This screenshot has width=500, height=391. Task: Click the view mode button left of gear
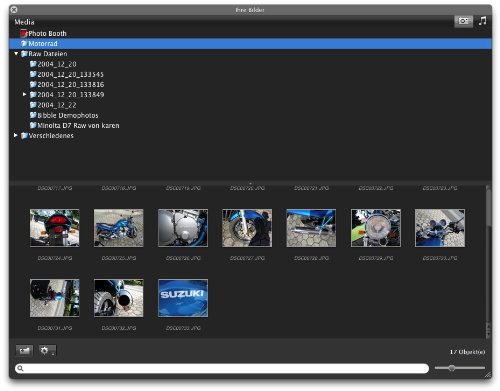[24, 350]
